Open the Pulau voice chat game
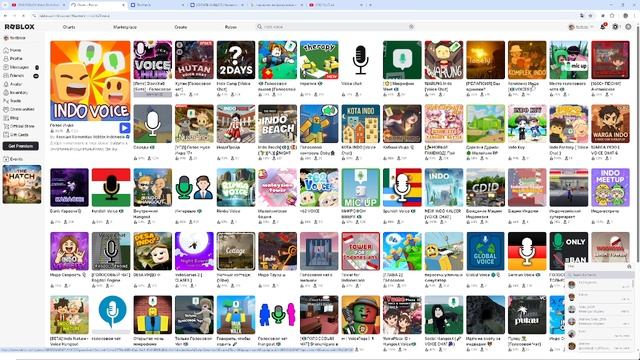 pos(527,315)
